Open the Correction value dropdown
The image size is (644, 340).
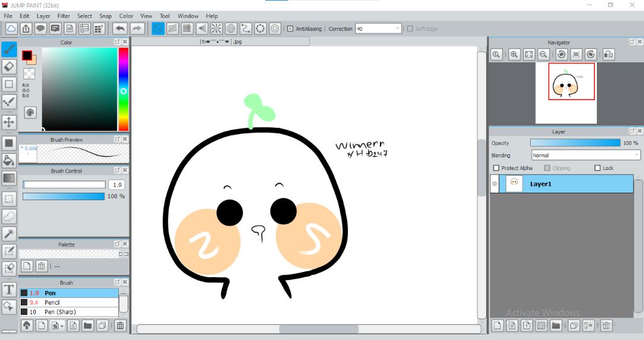(397, 29)
